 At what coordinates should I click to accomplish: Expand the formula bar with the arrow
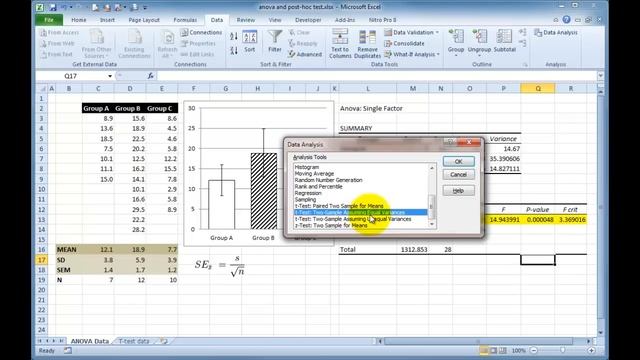(600, 76)
